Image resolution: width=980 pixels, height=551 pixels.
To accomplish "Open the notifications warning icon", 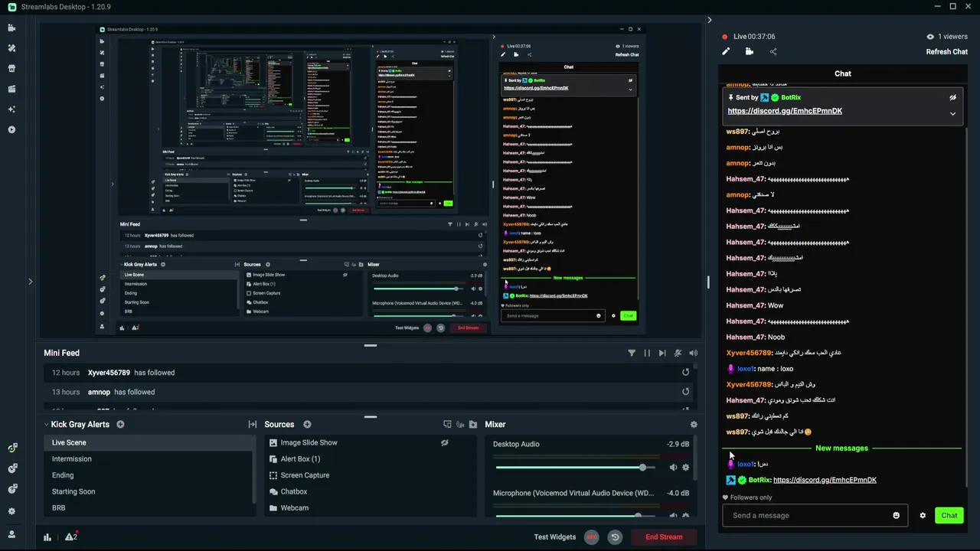I will 70,536.
